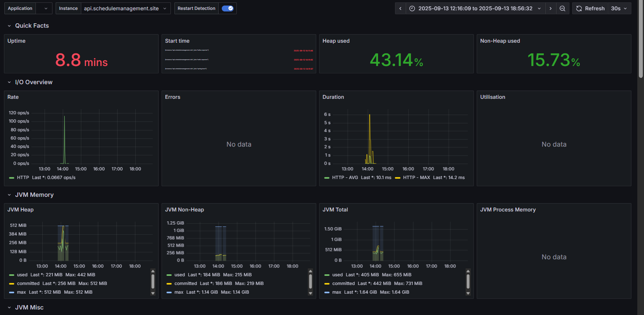Click JVM Heap legend scroll down arrow
The image size is (644, 315).
point(153,293)
